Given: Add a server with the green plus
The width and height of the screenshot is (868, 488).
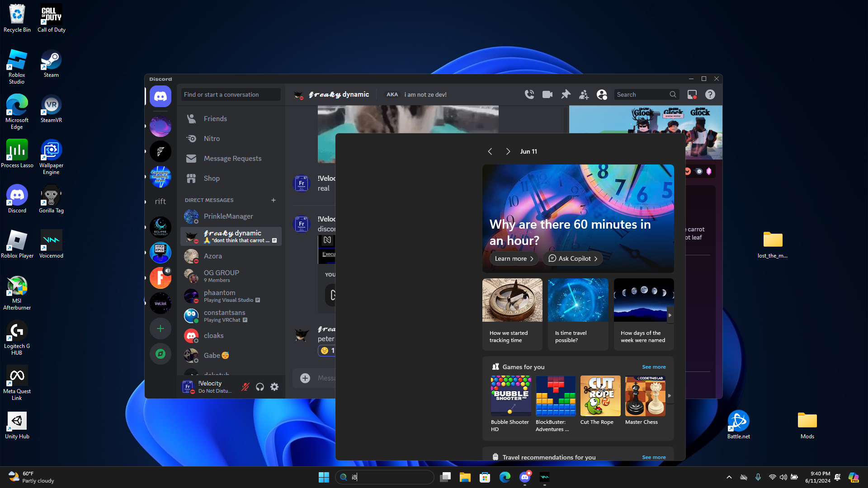Looking at the screenshot, I should (160, 328).
